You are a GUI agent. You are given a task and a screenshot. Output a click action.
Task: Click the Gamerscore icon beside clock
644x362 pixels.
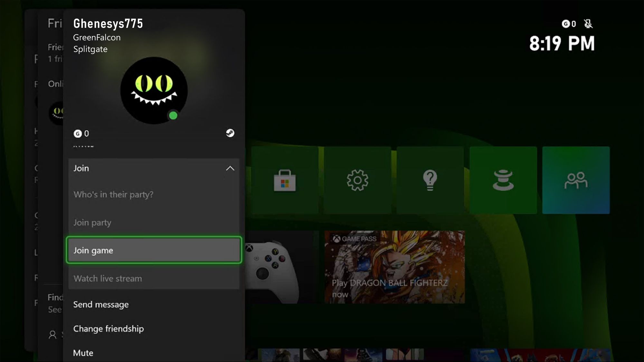tap(566, 24)
